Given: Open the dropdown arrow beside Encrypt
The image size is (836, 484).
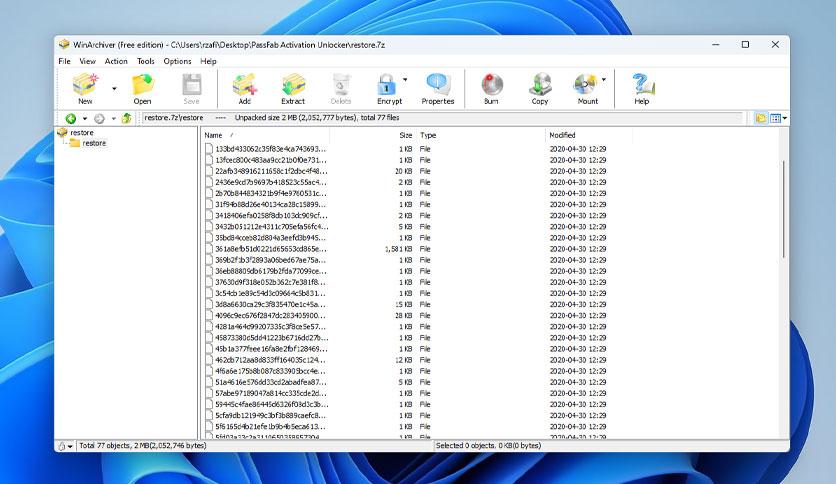Looking at the screenshot, I should click(405, 79).
